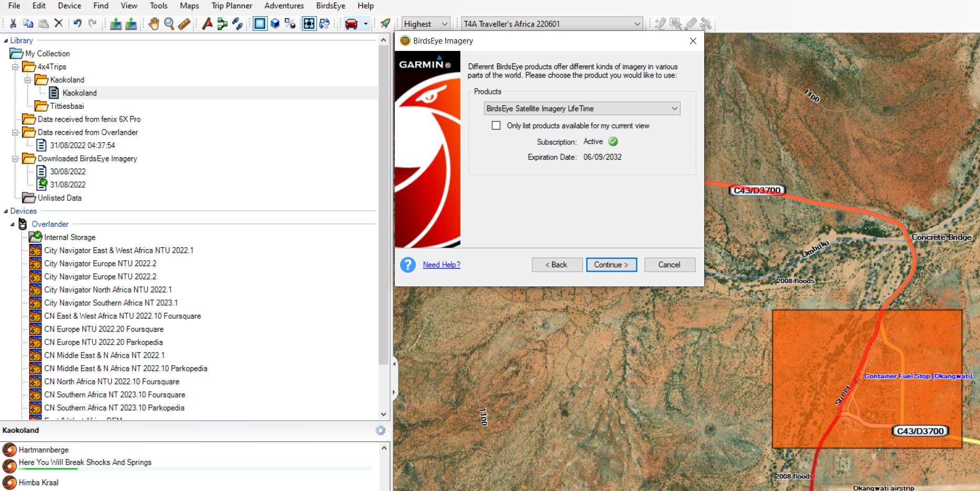980x491 pixels.
Task: Collapse the 4x4Trips folder
Action: [x=15, y=67]
